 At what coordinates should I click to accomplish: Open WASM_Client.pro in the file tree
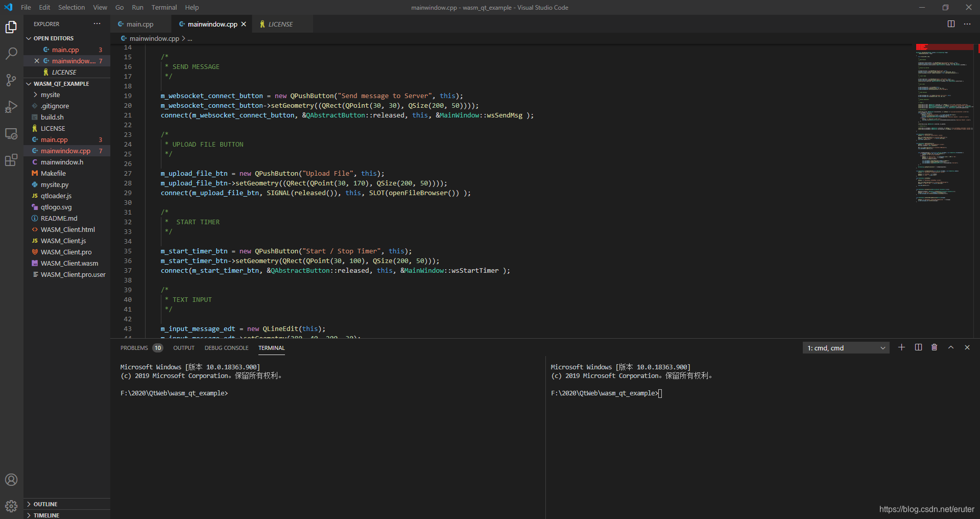[x=67, y=252]
